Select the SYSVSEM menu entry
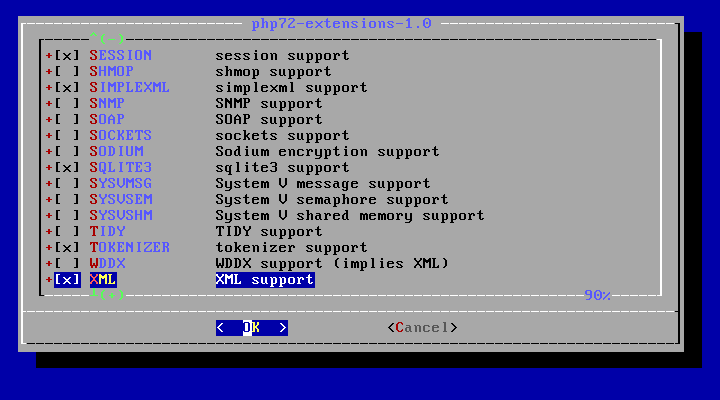Image resolution: width=720 pixels, height=400 pixels. point(121,200)
